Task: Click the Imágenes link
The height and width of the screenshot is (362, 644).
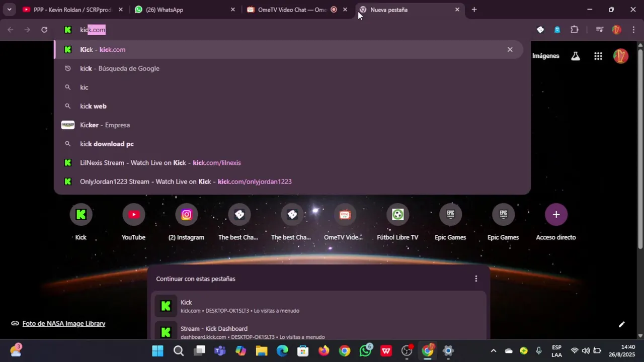Action: click(545, 56)
